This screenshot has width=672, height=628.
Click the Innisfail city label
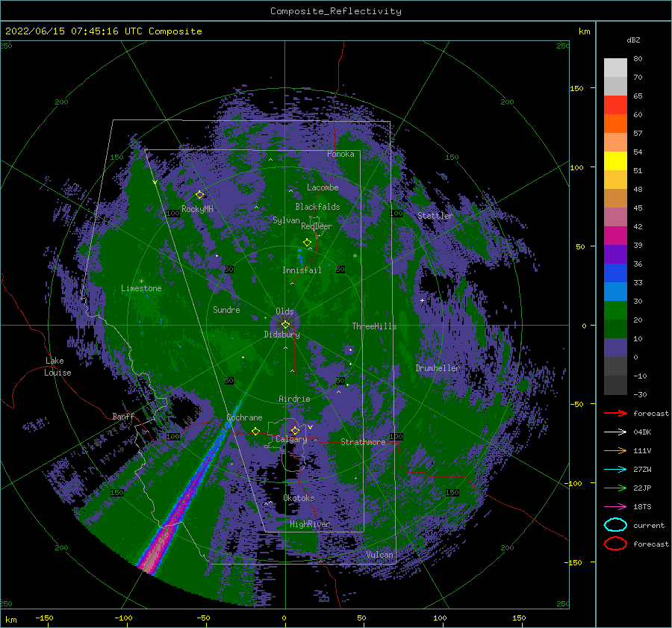[x=302, y=270]
